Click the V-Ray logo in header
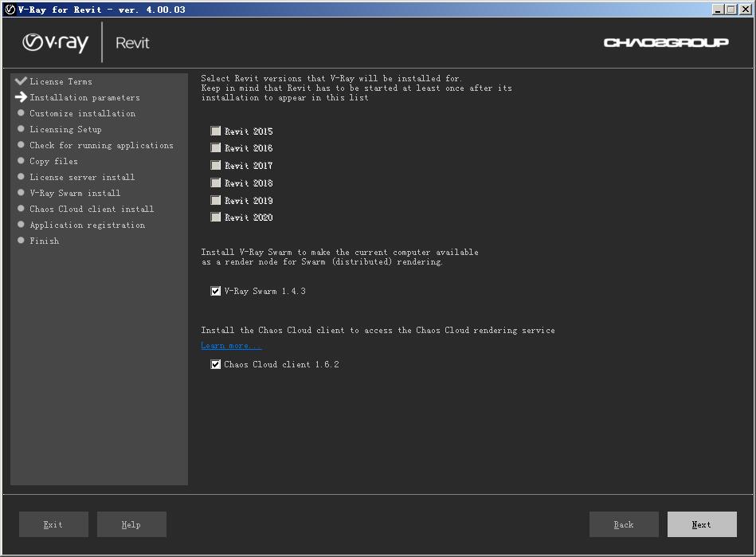This screenshot has width=756, height=557. coord(56,42)
